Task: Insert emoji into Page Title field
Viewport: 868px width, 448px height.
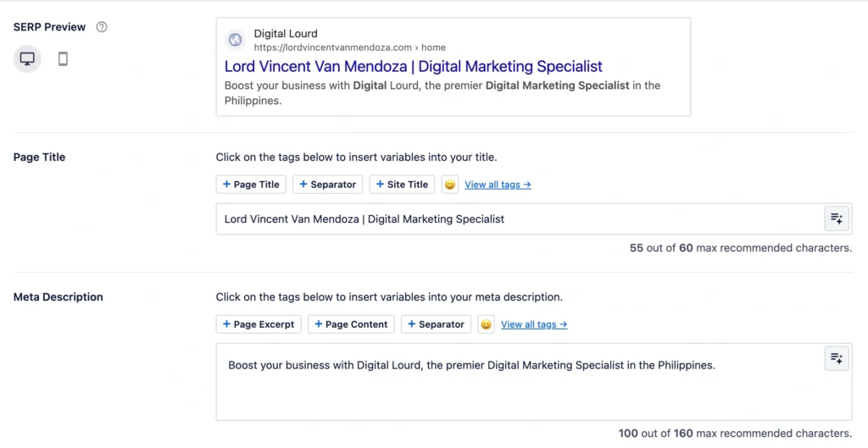Action: pyautogui.click(x=450, y=185)
